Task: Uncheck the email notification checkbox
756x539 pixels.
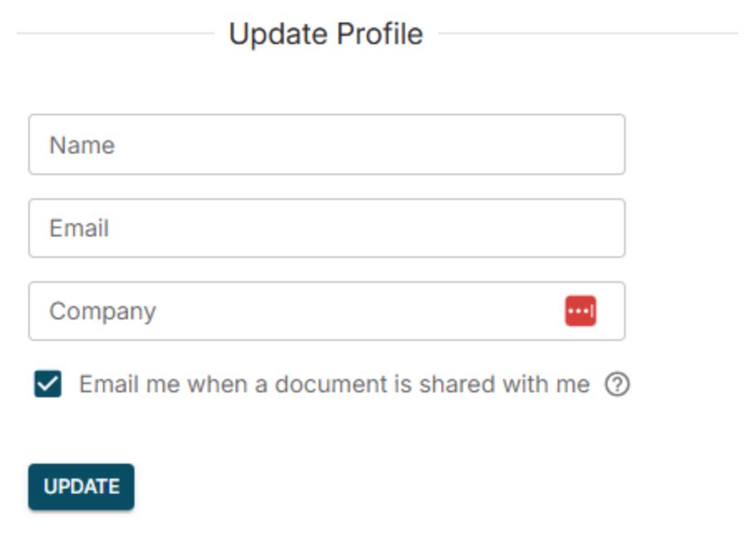Action: click(x=48, y=385)
